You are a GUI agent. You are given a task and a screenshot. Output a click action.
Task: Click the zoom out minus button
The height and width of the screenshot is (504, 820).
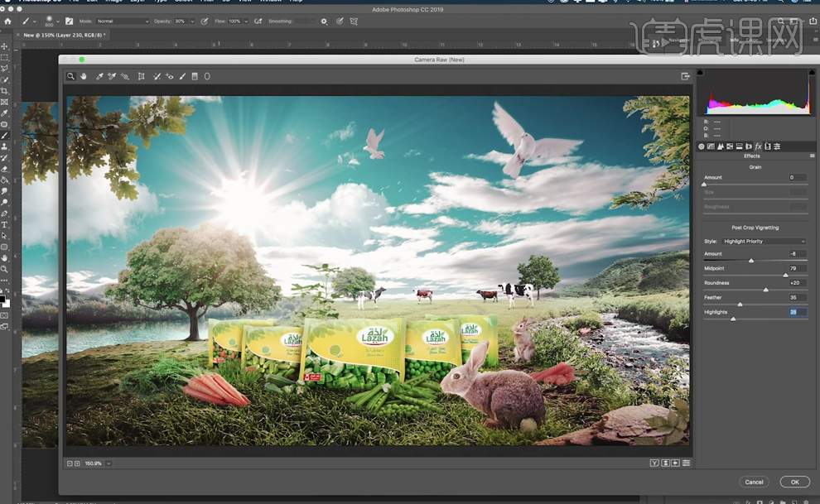(70, 463)
